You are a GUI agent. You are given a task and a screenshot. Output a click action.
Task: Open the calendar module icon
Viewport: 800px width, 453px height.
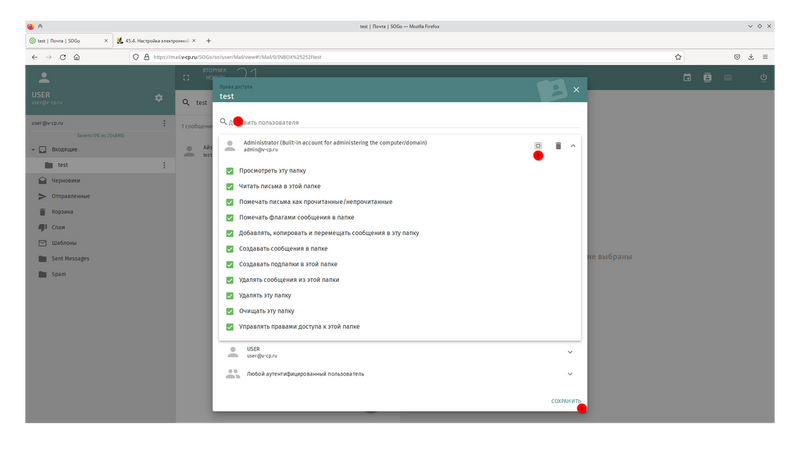click(x=687, y=77)
